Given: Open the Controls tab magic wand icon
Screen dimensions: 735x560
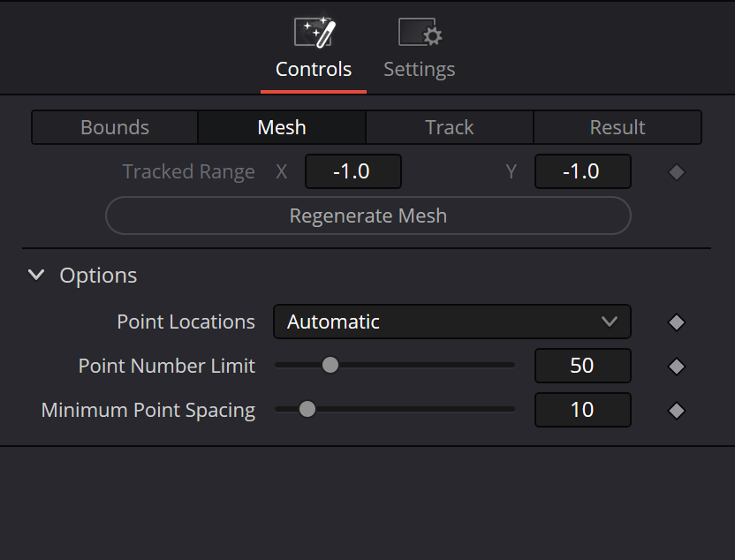Looking at the screenshot, I should [314, 32].
